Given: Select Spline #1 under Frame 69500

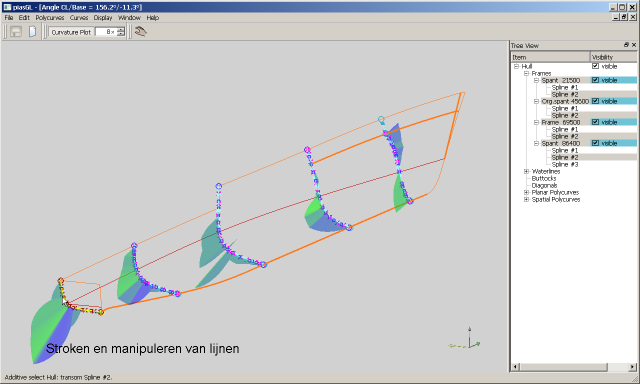Looking at the screenshot, I should point(565,129).
